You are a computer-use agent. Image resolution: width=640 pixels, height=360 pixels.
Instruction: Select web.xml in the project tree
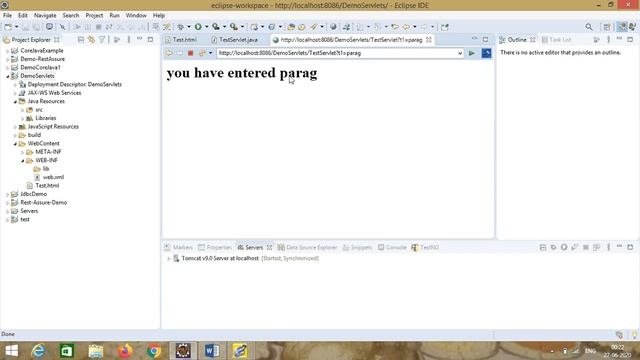coord(53,177)
